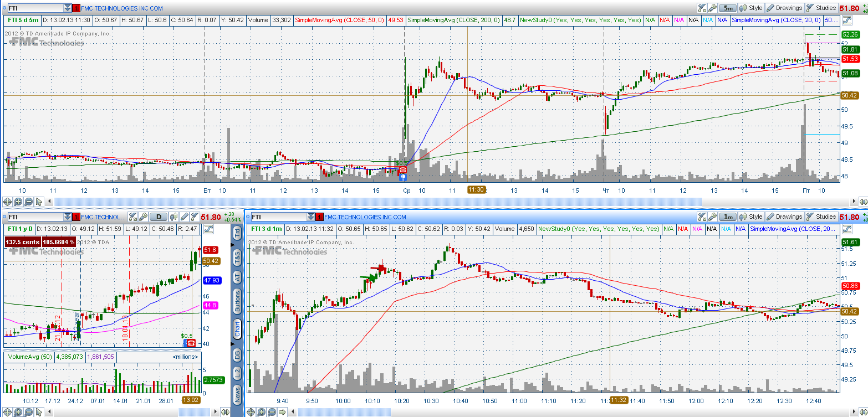Click the red phone icon on top chart
The width and height of the screenshot is (868, 417).
pyautogui.click(x=403, y=169)
